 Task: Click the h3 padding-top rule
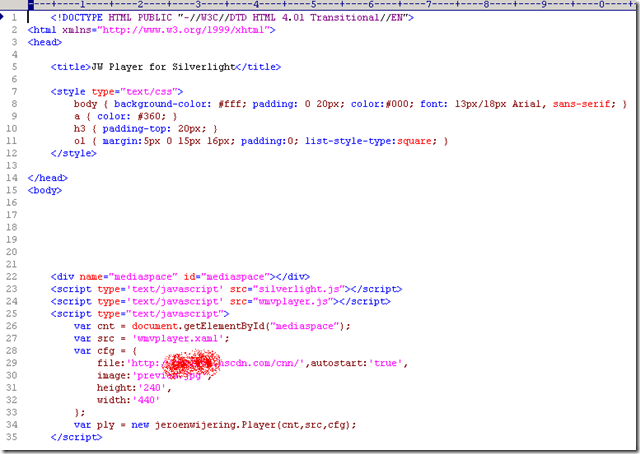pyautogui.click(x=146, y=129)
